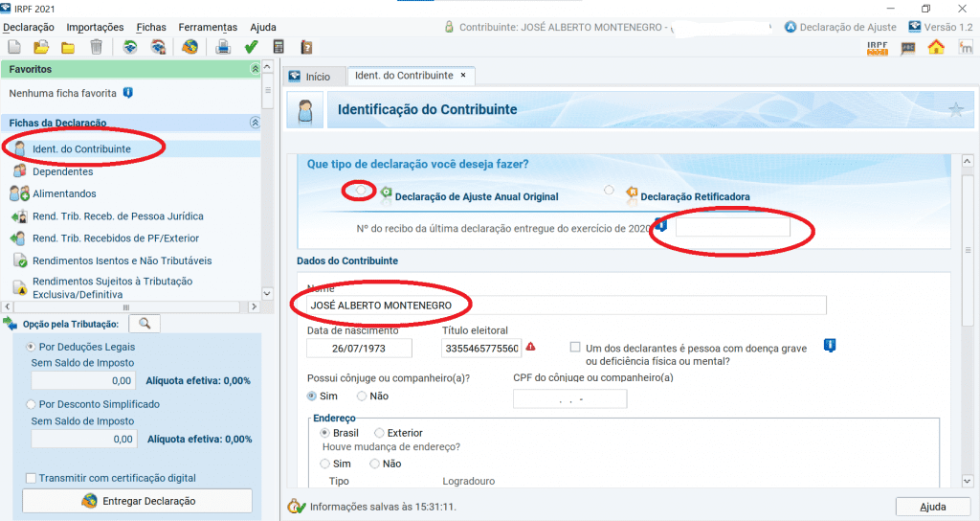Click the padlock icon beside Contribuinte
Screen dimensions: 980x521
(449, 27)
